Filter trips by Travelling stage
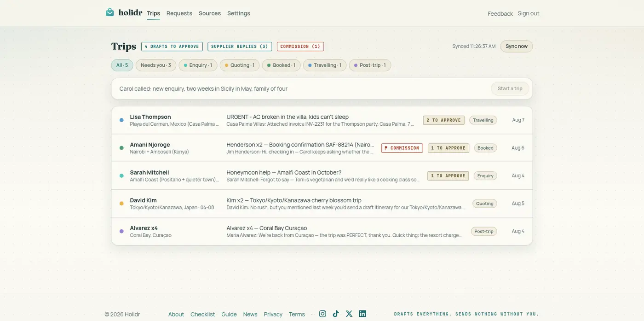Image resolution: width=644 pixels, height=321 pixels. (325, 65)
